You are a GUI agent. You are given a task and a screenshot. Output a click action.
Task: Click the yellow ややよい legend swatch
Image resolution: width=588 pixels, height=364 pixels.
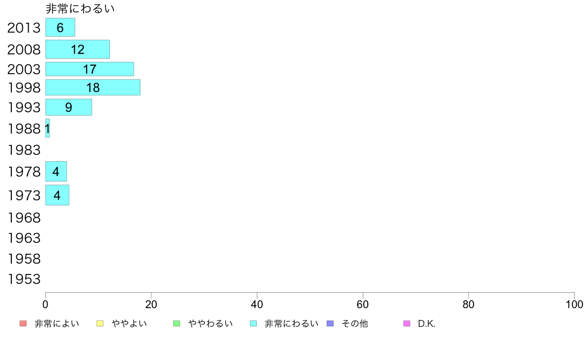pyautogui.click(x=100, y=323)
